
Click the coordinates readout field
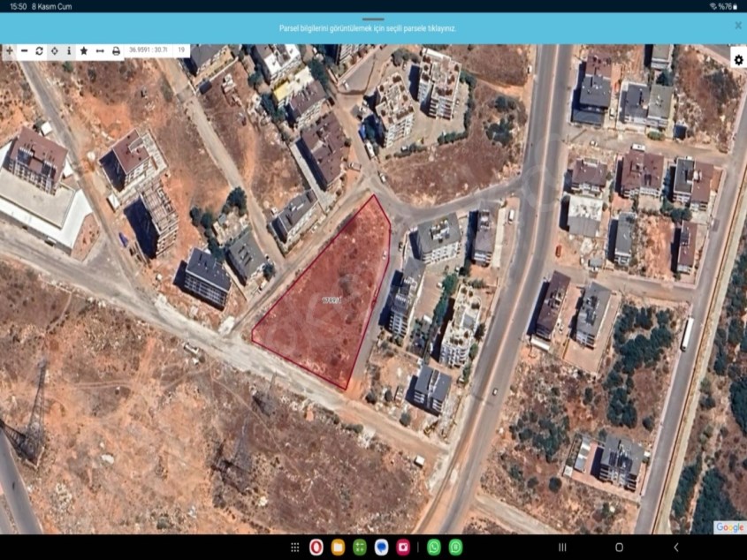(x=149, y=51)
